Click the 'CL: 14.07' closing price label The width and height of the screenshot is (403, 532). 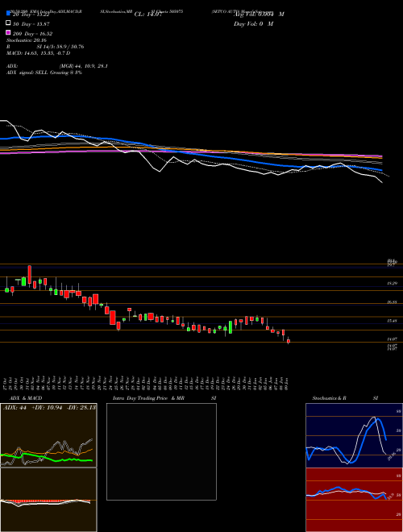point(148,15)
